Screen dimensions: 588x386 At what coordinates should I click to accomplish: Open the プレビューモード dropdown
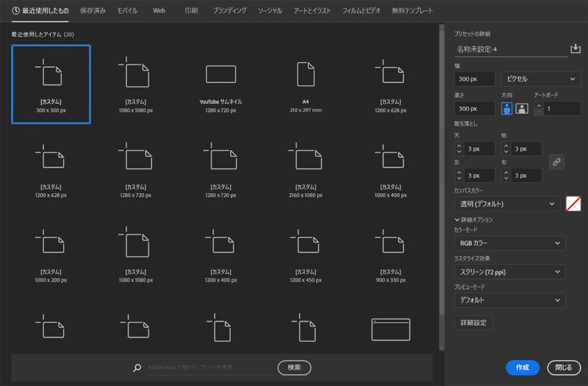(510, 300)
